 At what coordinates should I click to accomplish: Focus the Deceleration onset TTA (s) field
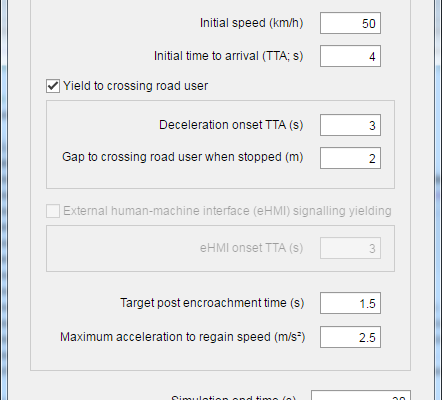click(x=350, y=125)
